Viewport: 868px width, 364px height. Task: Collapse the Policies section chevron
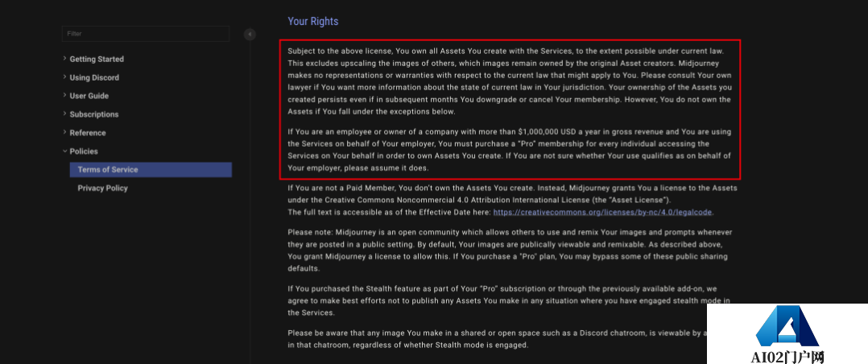point(64,151)
